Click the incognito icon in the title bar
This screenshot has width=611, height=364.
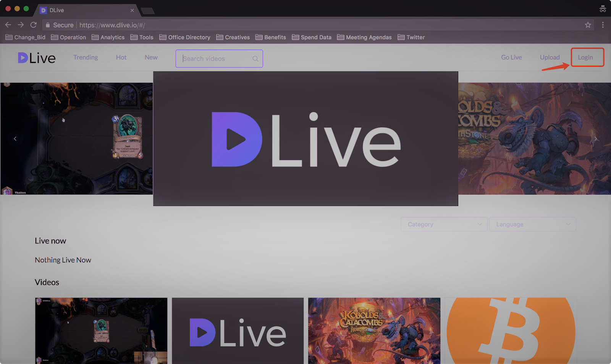[x=603, y=9]
